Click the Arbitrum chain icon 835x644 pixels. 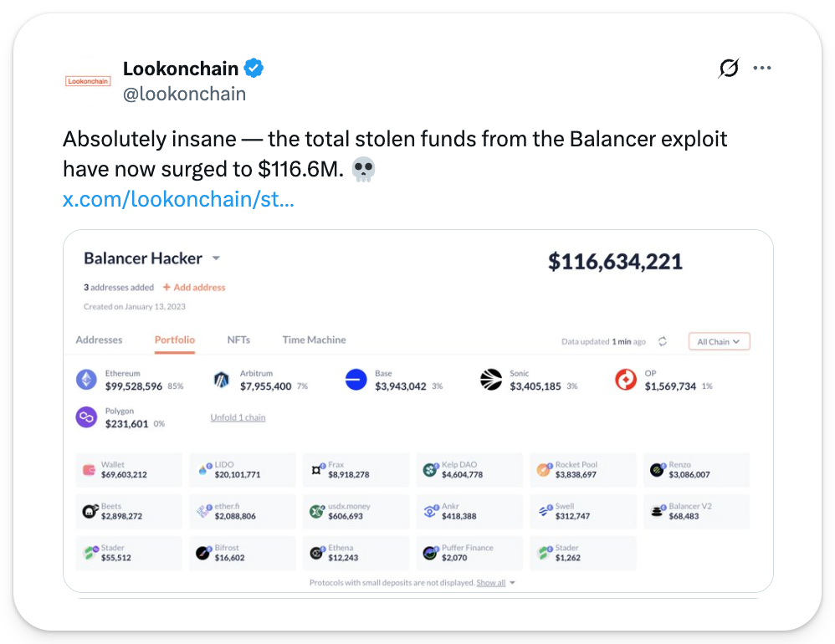tap(222, 380)
